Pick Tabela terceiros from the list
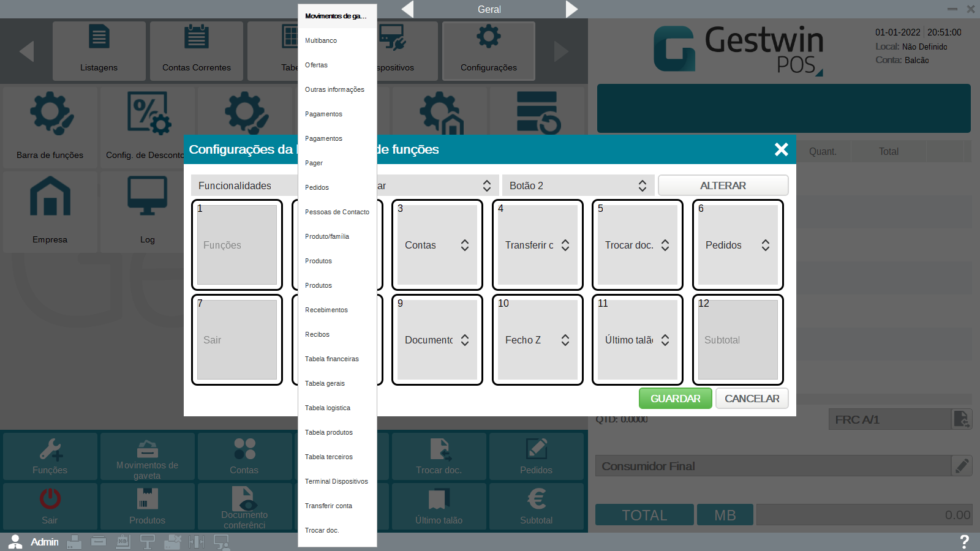 [x=337, y=457]
